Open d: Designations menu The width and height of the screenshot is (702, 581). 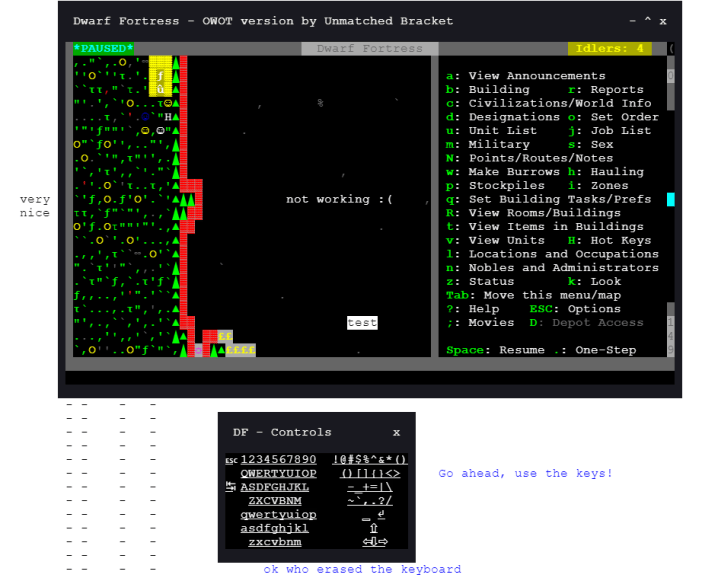tap(503, 117)
